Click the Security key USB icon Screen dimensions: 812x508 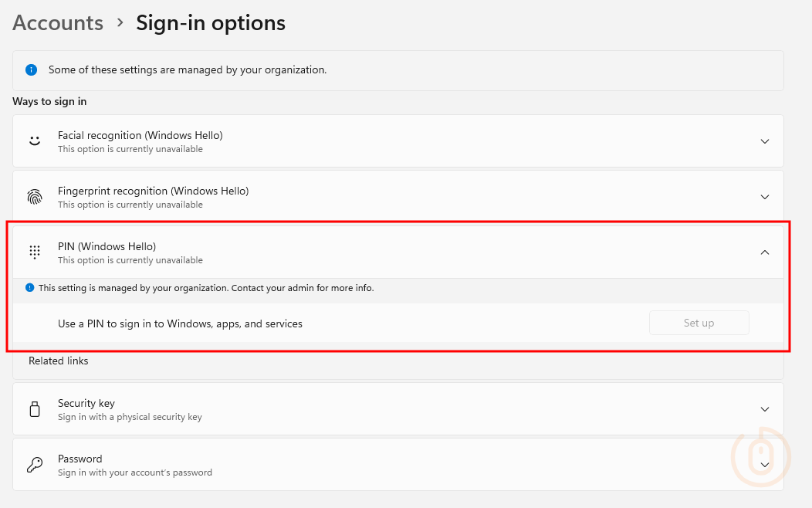[34, 409]
